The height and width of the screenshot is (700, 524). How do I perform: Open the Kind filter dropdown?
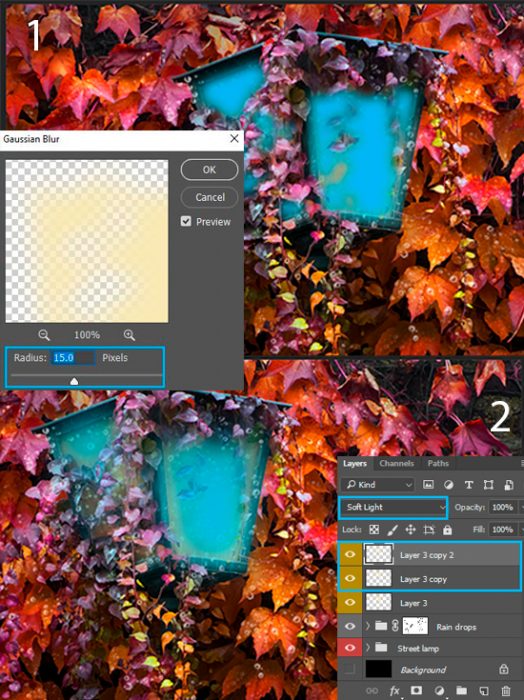pyautogui.click(x=379, y=485)
